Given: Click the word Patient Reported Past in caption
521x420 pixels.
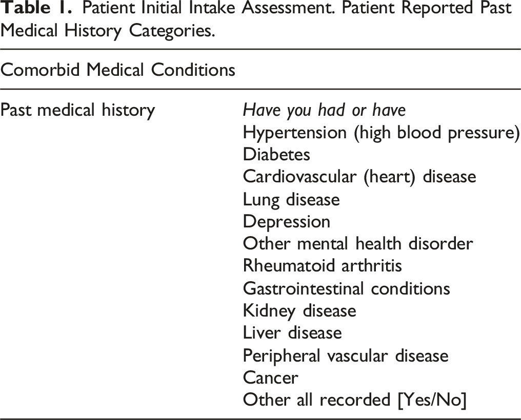Looking at the screenshot, I should tap(427, 9).
